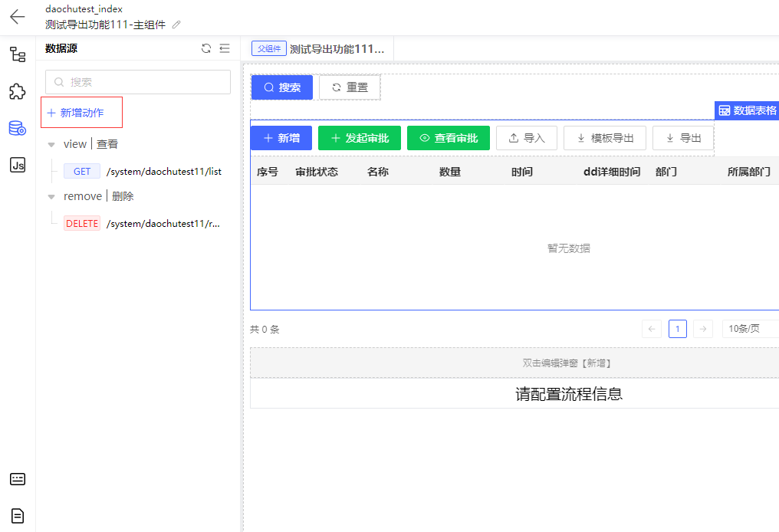This screenshot has height=532, width=779.
Task: Edit component name with pencil icon
Action: 176,25
